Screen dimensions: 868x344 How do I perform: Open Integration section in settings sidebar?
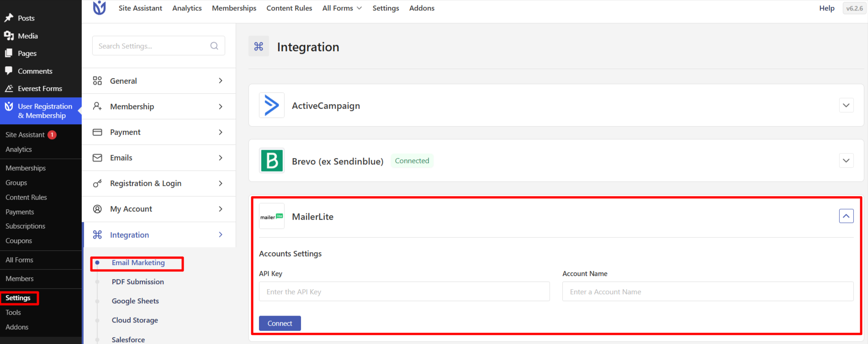[x=159, y=235]
